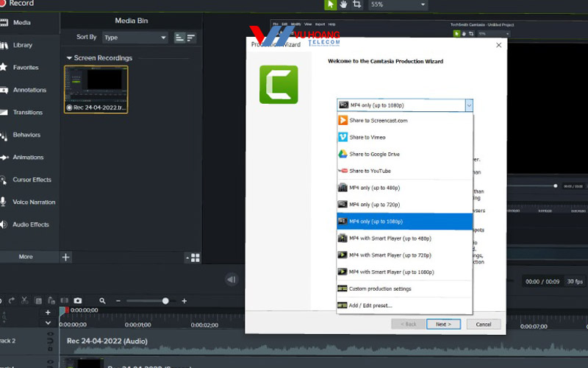The image size is (588, 368).
Task: Click the Next > button
Action: point(443,324)
